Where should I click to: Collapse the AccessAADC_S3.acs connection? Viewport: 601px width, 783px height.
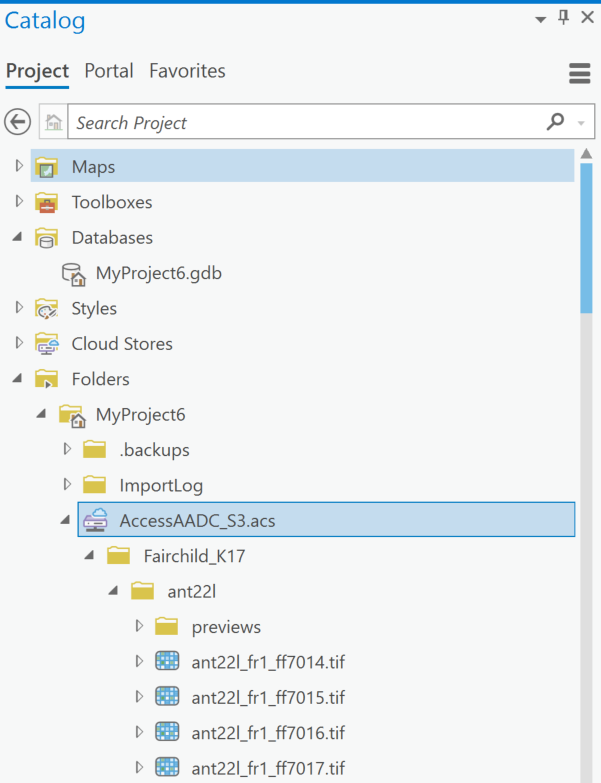click(65, 520)
